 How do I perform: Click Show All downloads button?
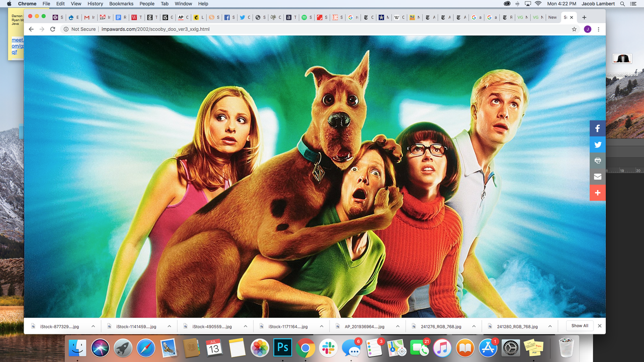[580, 326]
